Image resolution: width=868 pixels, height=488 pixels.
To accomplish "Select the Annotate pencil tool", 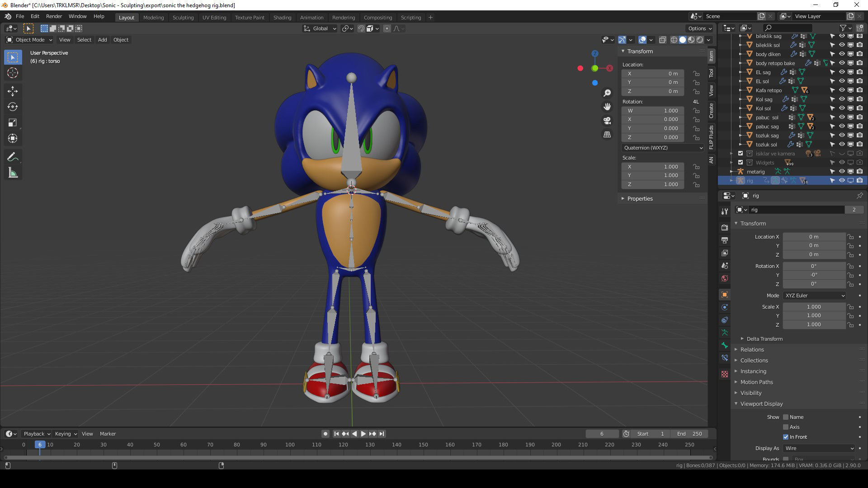I will point(13,157).
